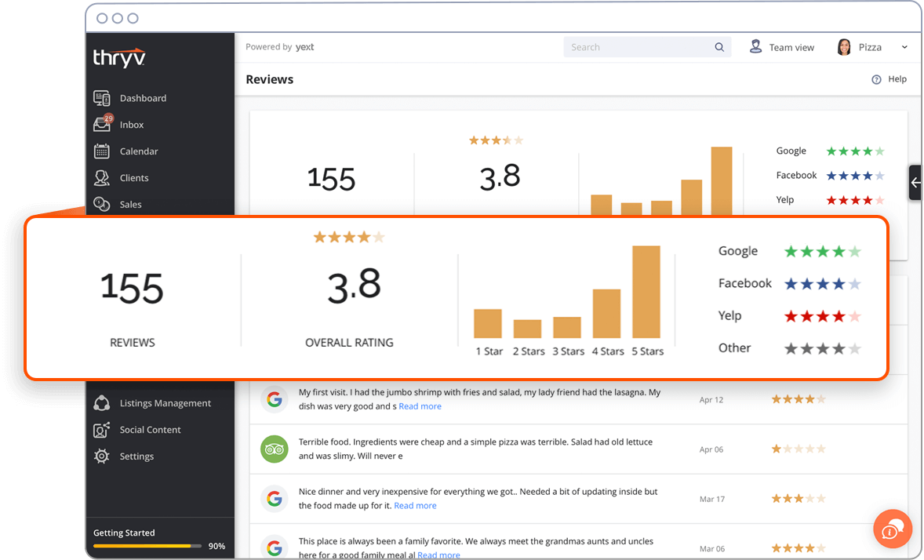
Task: Open Inbox icon with 29 badge
Action: 103,124
